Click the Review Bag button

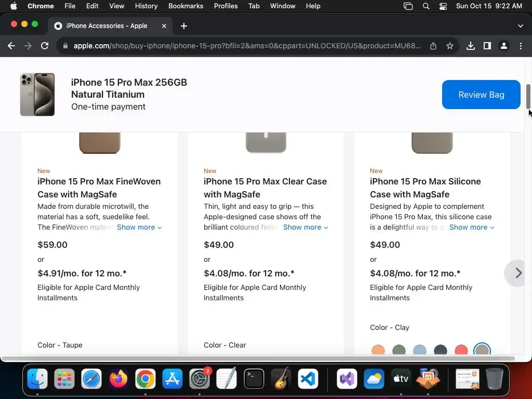481,95
